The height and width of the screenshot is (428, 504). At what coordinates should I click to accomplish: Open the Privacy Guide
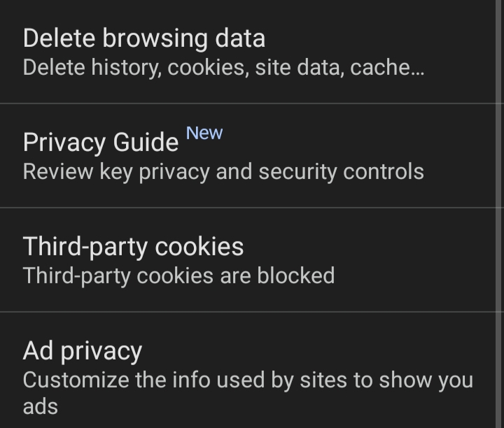252,155
